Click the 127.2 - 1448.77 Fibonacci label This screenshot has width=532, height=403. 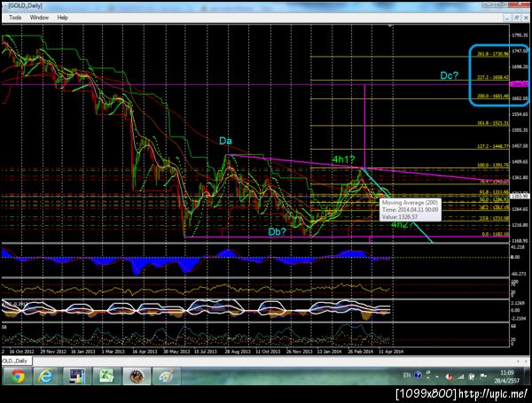[493, 146]
